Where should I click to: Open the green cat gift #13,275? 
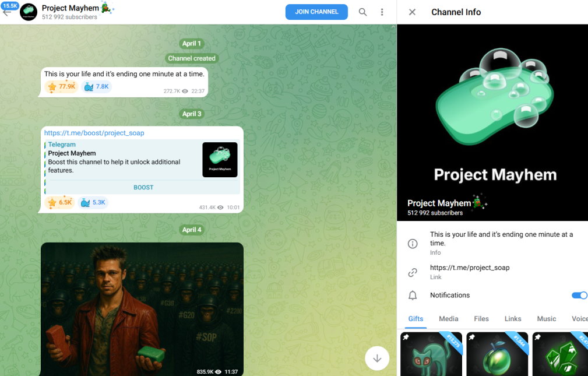(x=431, y=354)
